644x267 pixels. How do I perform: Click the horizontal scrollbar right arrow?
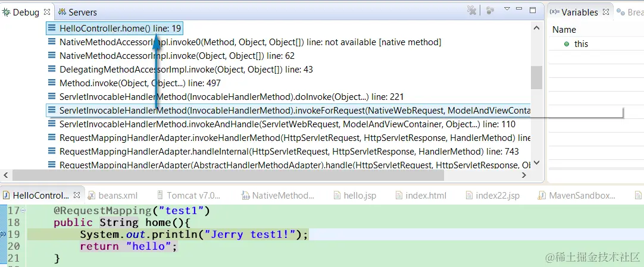tap(524, 175)
